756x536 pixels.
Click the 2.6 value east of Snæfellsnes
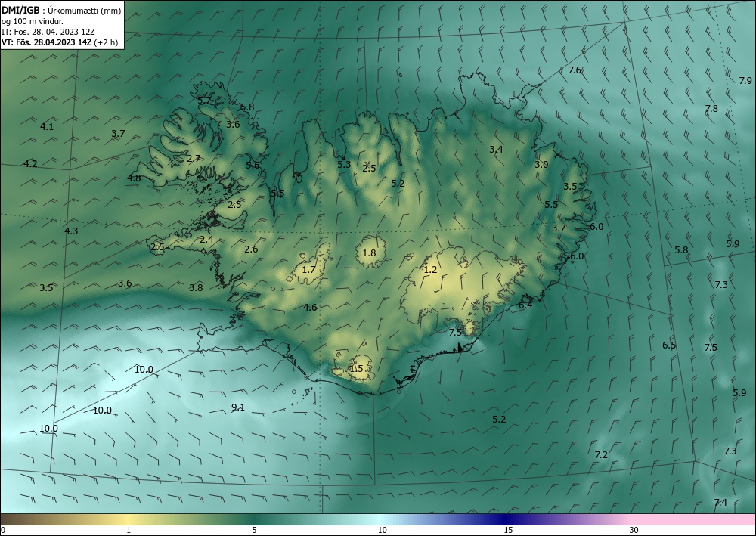coord(251,249)
